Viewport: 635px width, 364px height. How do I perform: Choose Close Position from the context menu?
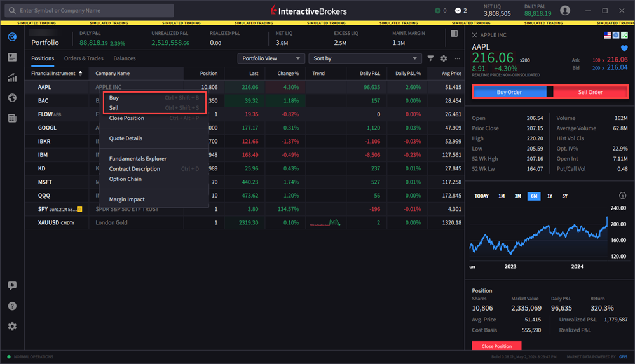[x=154, y=118]
